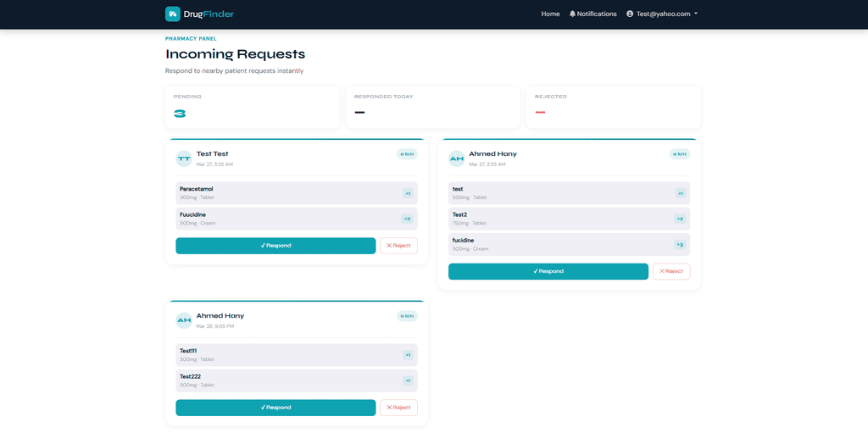Image resolution: width=868 pixels, height=433 pixels.
Task: Reject Ahmed Hany's Mar 28 request
Action: (398, 408)
